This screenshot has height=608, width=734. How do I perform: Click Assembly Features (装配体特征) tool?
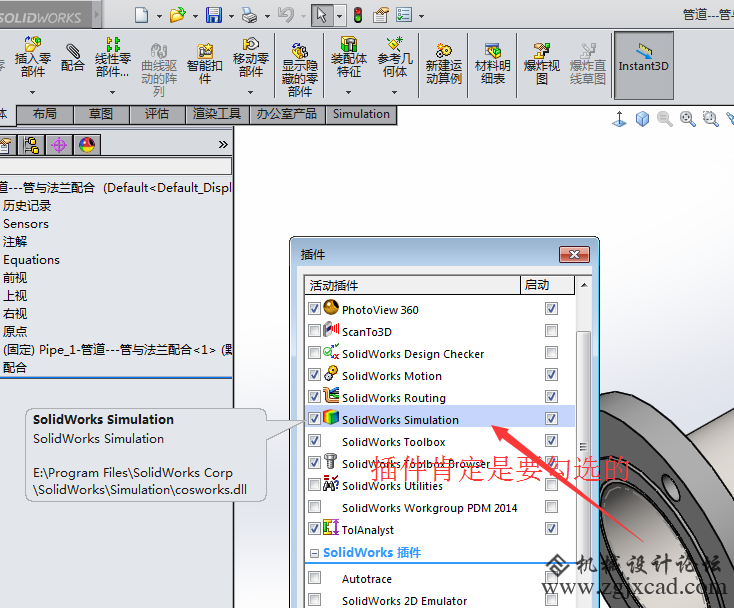pyautogui.click(x=349, y=57)
